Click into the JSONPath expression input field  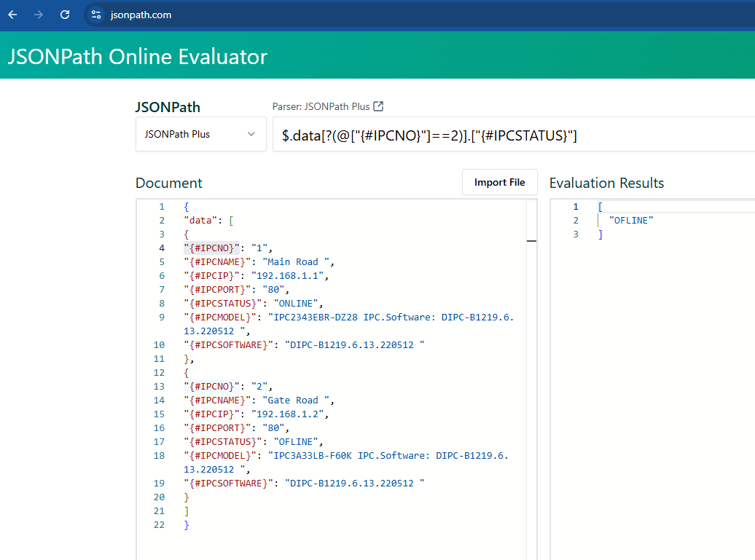point(510,135)
